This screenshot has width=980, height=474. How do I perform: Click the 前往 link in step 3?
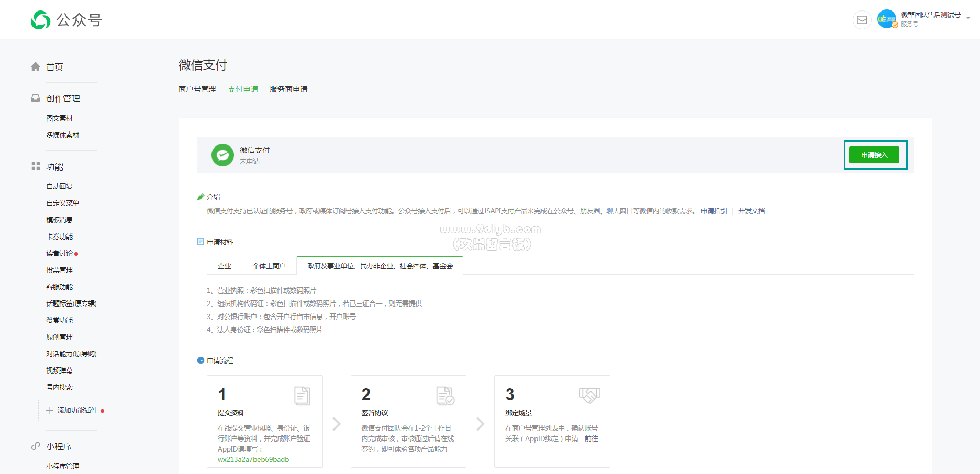click(x=591, y=438)
